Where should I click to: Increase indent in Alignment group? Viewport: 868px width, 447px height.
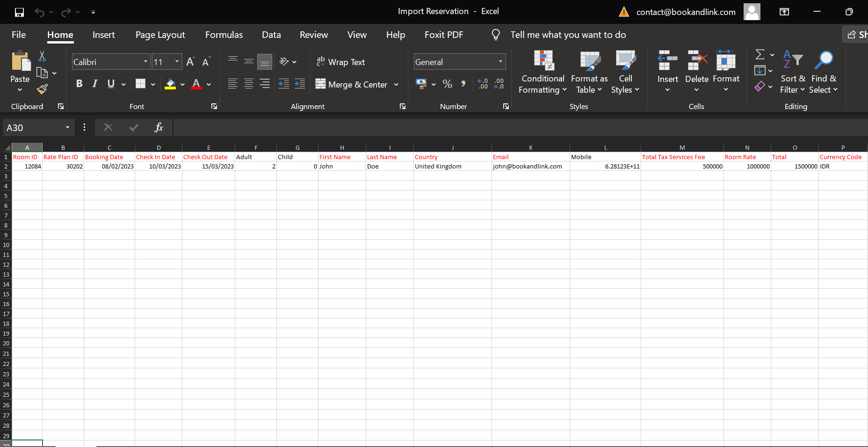click(300, 84)
